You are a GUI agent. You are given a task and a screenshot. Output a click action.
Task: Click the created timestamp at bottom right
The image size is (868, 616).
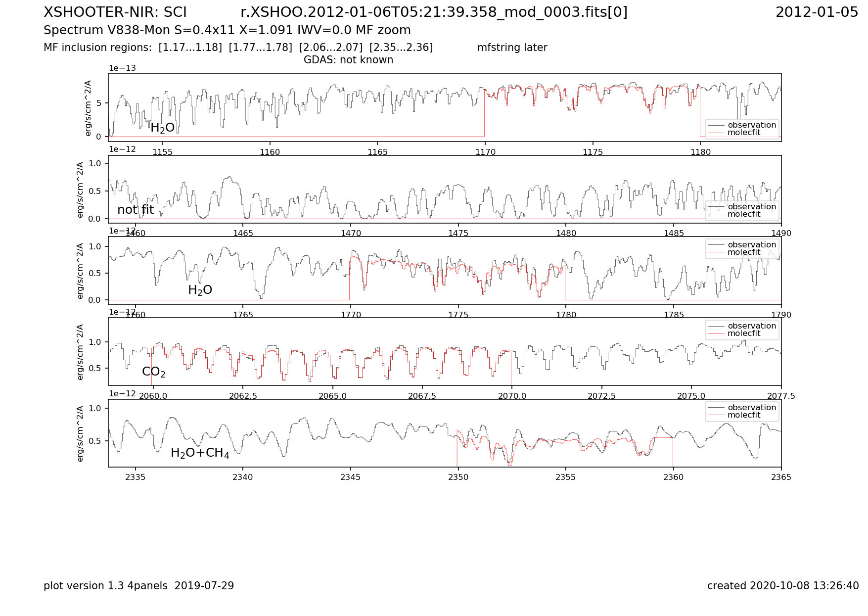point(782,586)
